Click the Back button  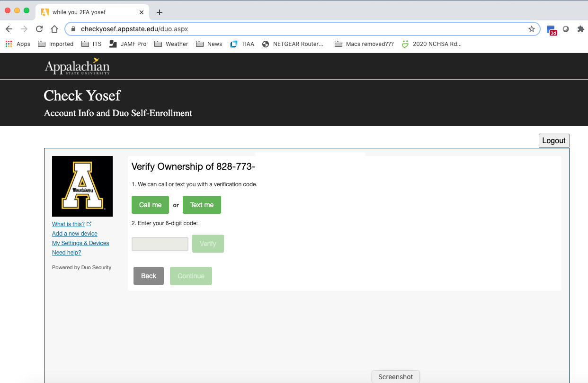[x=149, y=276]
